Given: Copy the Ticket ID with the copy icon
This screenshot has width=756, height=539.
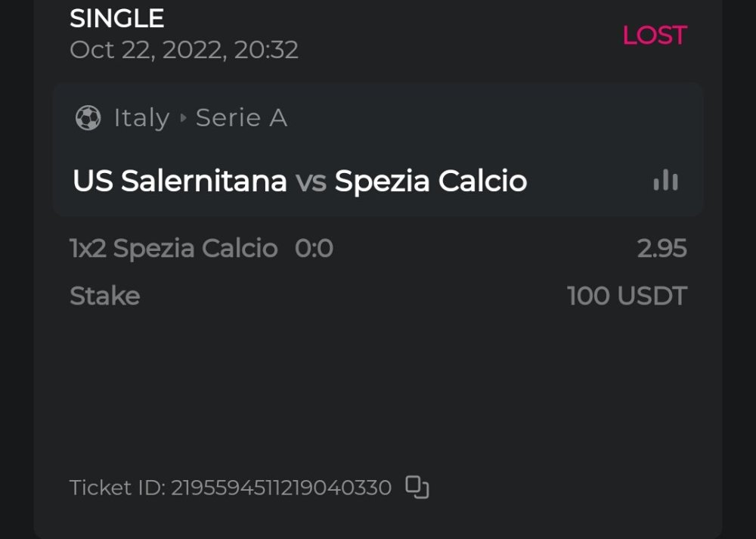Looking at the screenshot, I should pos(417,487).
